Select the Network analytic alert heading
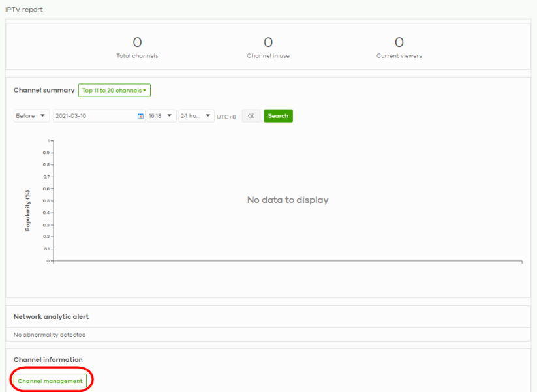 (x=51, y=317)
